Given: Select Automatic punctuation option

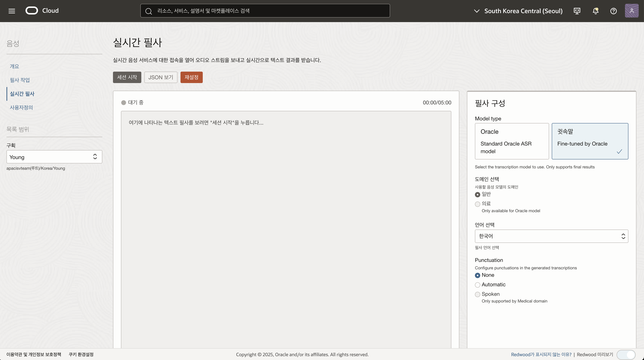Looking at the screenshot, I should pyautogui.click(x=478, y=285).
